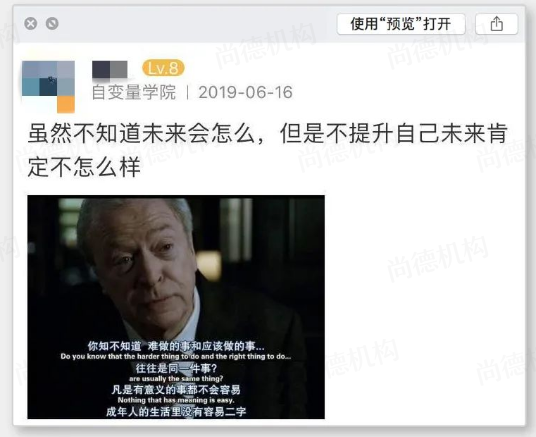Close the Quick Look preview window
The image size is (536, 437).
pos(31,24)
